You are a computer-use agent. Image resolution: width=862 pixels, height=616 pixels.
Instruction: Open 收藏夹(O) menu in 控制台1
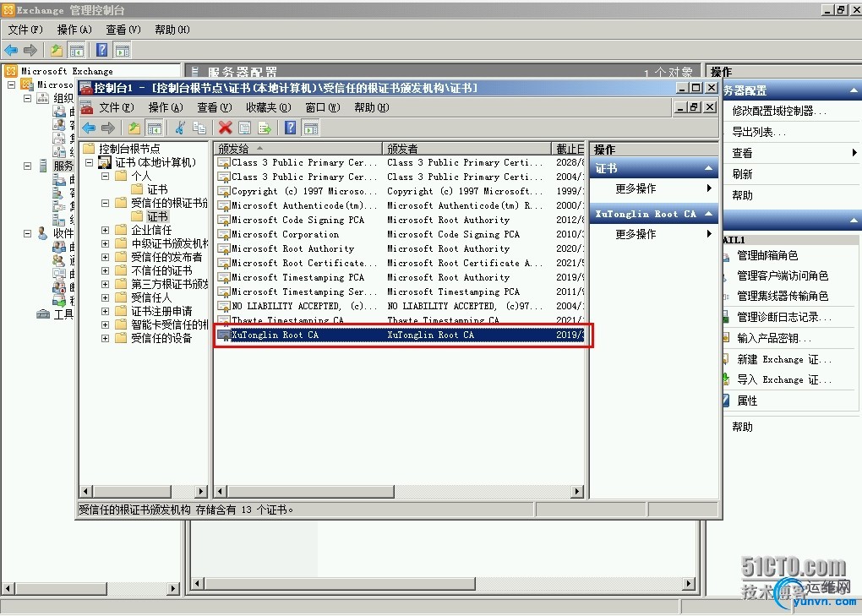(x=268, y=107)
